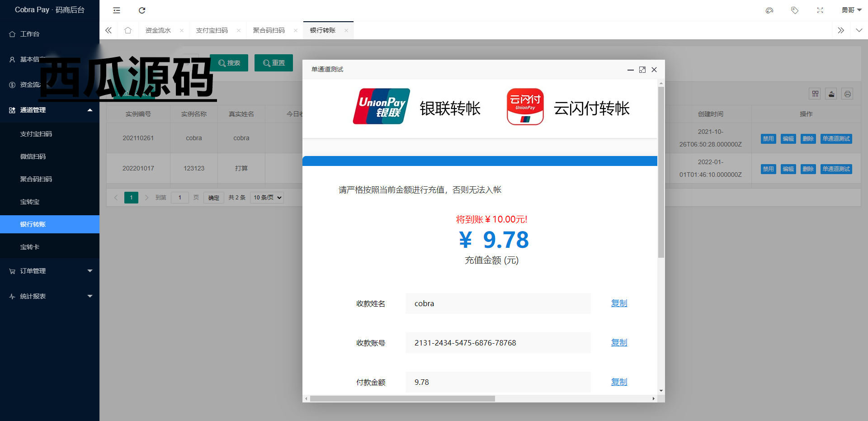Click 删除 for instance 202110261

[x=808, y=138]
